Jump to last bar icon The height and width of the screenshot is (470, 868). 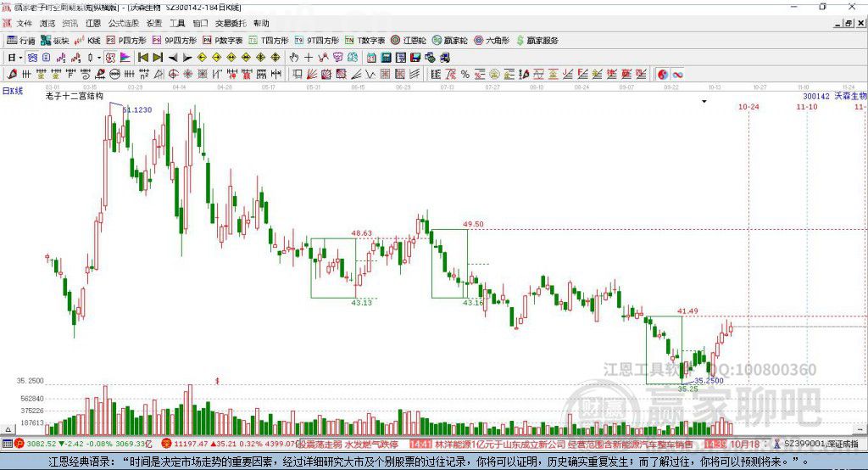[x=158, y=58]
